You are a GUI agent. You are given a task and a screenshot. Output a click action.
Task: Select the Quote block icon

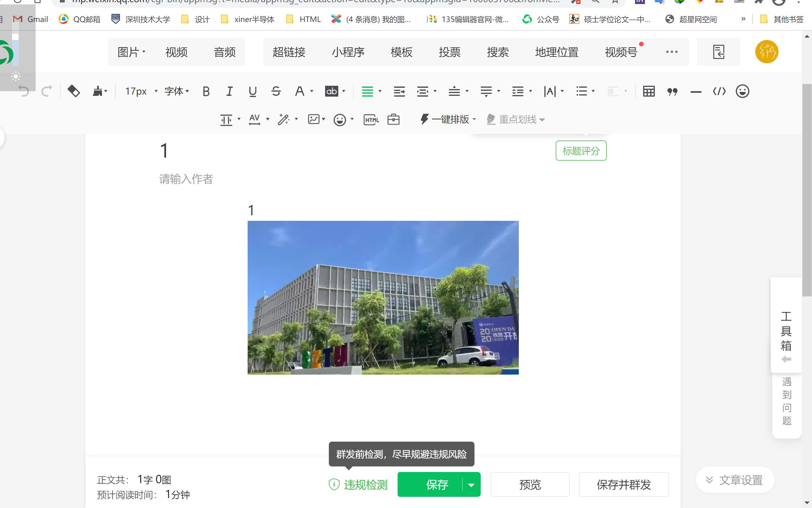click(x=672, y=91)
